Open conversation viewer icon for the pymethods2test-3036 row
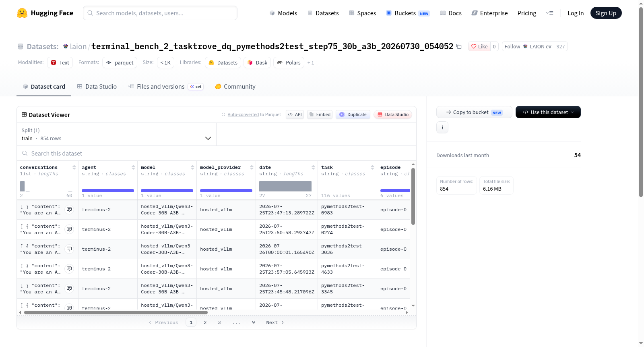 tap(69, 249)
